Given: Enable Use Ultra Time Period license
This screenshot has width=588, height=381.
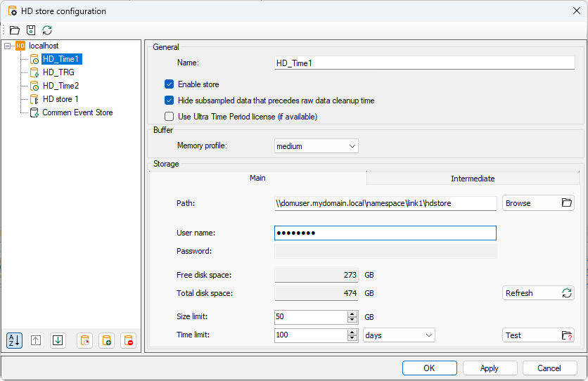Looking at the screenshot, I should (x=169, y=117).
